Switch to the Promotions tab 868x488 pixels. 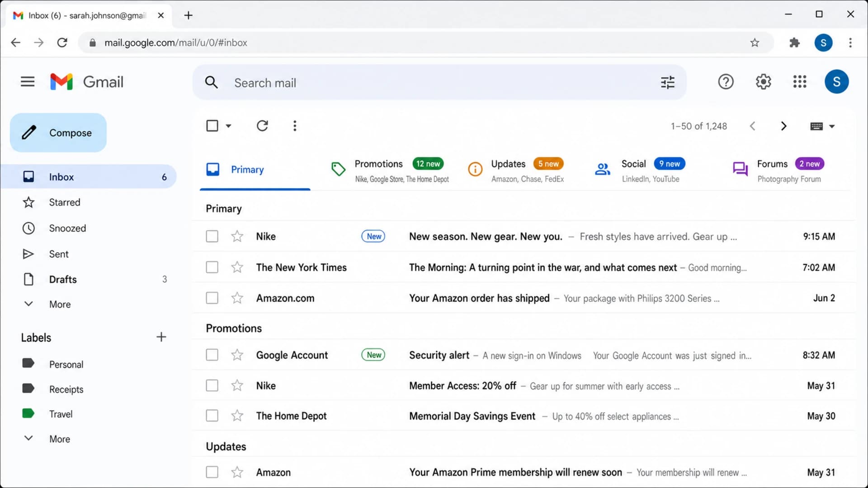tap(390, 170)
